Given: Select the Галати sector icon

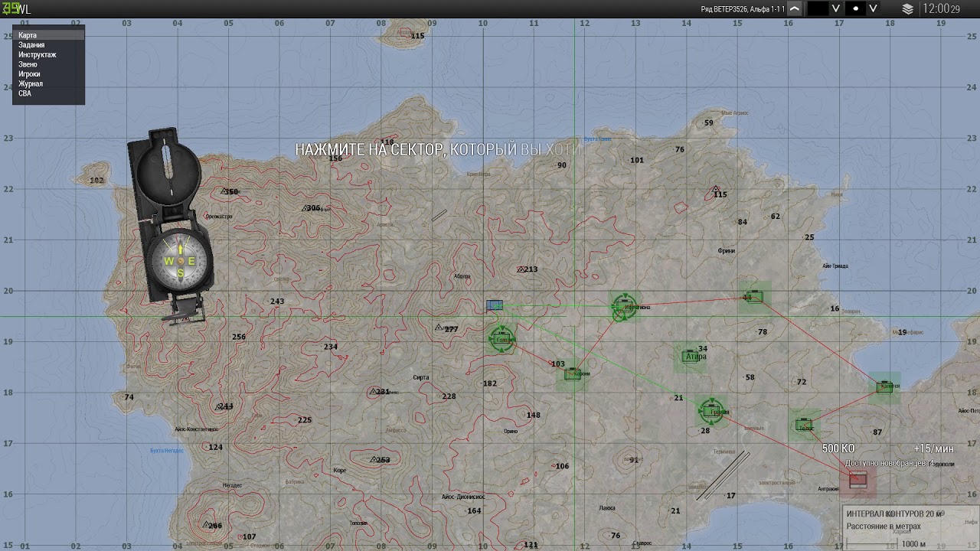Looking at the screenshot, I should coord(501,338).
